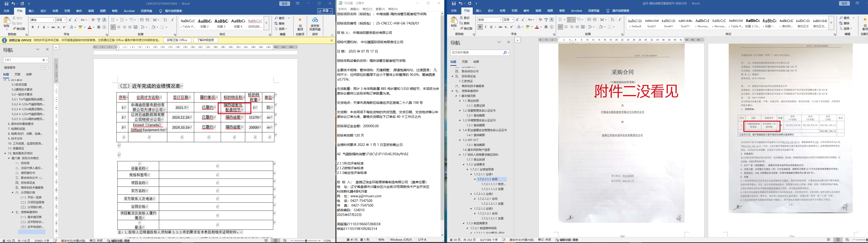Click the 获取正版 Office button

[177, 40]
